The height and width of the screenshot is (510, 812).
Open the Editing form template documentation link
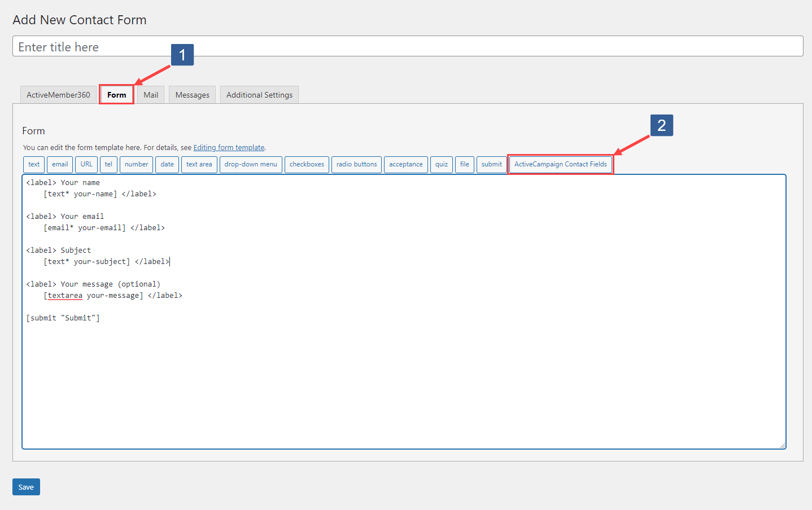[x=229, y=147]
